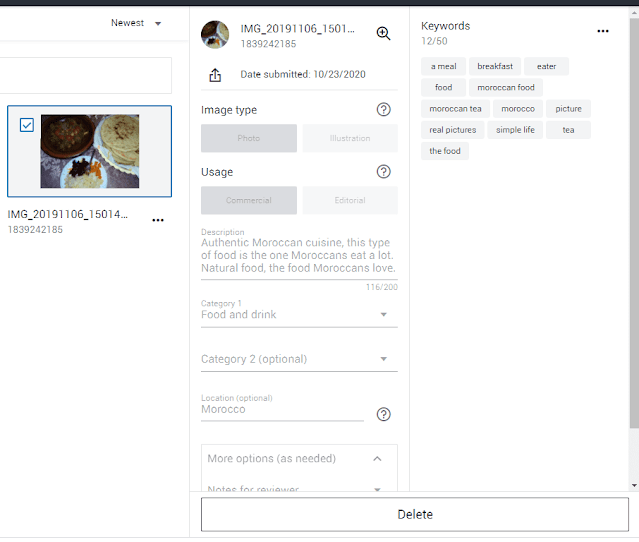Screen dimensions: 639x542
Task: Open the Usage help question mark
Action: point(383,172)
